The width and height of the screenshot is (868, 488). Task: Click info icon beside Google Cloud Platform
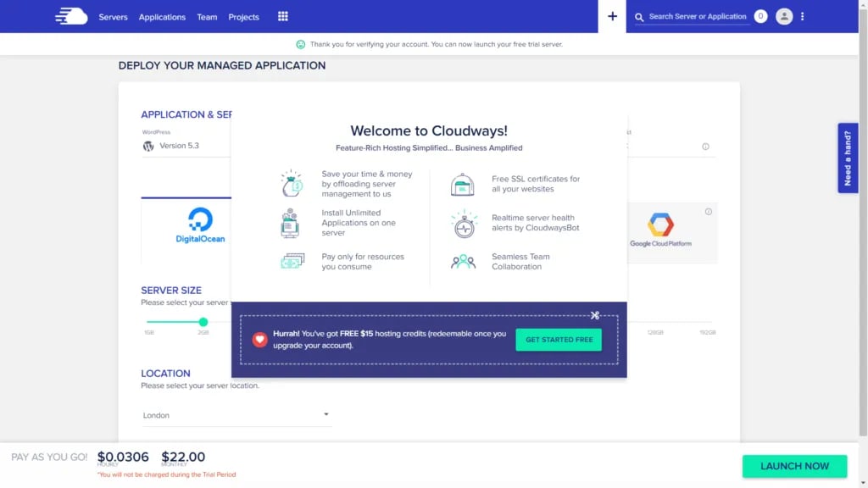pyautogui.click(x=708, y=212)
